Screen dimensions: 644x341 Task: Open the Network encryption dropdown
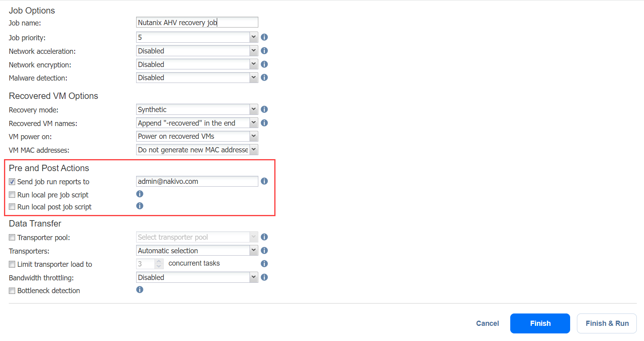(197, 64)
